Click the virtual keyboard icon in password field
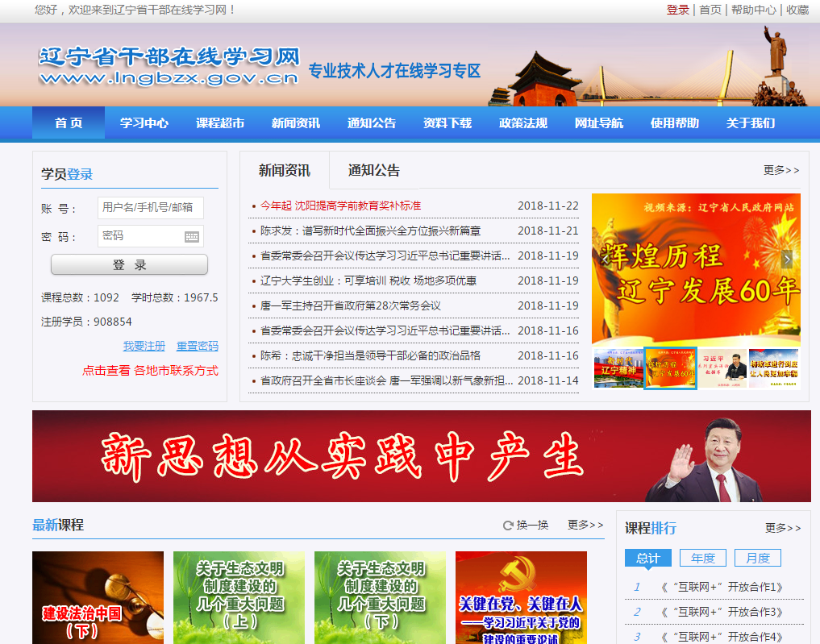Screen dimensions: 820x644 [x=191, y=236]
